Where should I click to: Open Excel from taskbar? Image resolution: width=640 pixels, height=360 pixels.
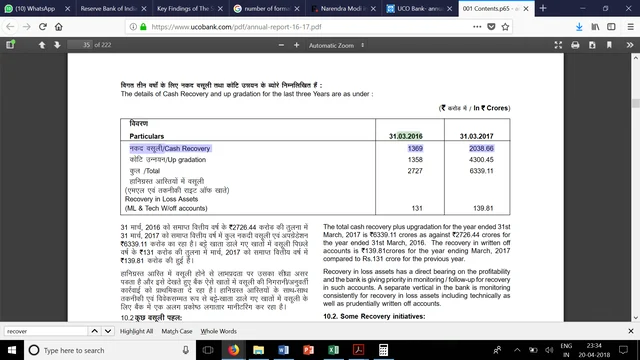[333, 350]
